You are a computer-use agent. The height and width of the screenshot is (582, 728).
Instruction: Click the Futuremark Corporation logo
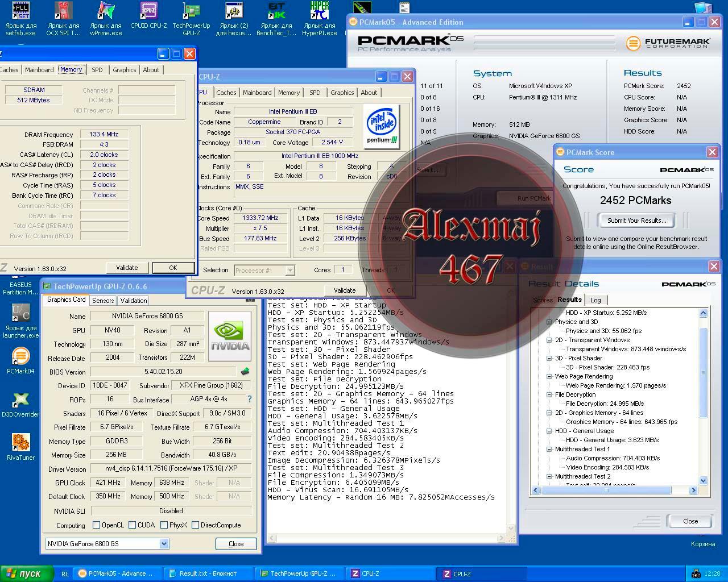[x=668, y=43]
